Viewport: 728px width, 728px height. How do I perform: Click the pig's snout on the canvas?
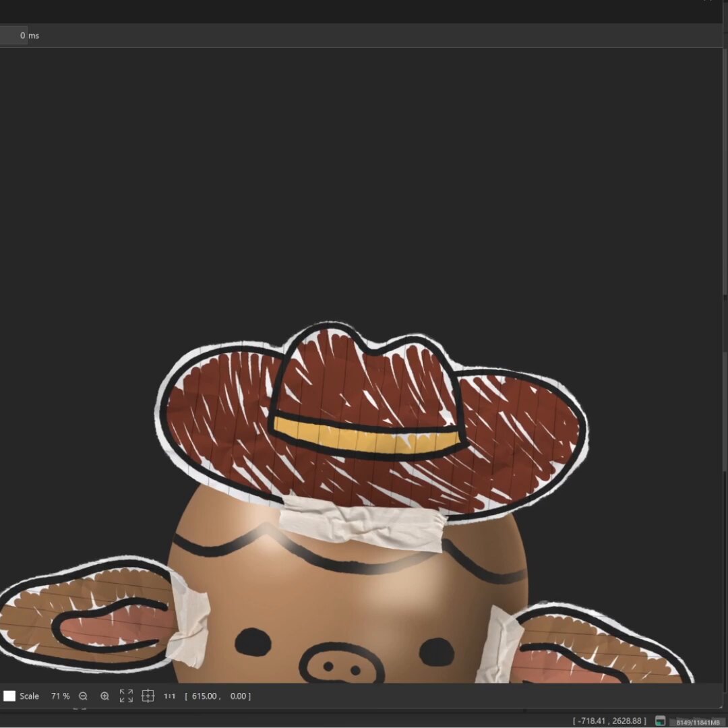click(x=342, y=664)
